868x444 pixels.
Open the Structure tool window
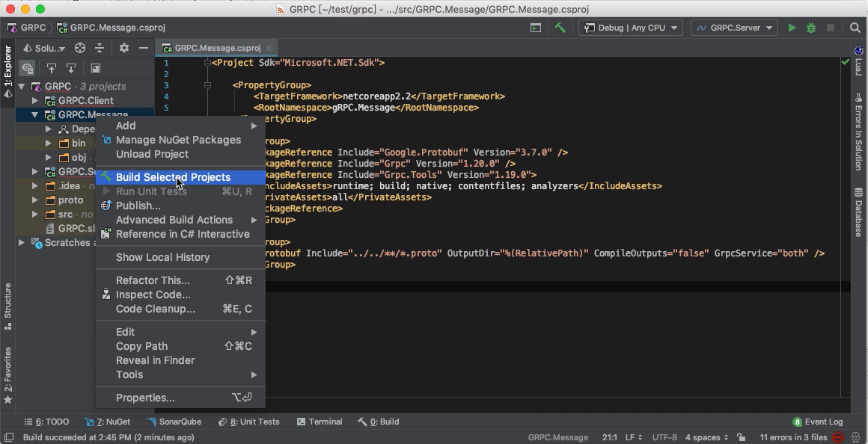(x=7, y=306)
